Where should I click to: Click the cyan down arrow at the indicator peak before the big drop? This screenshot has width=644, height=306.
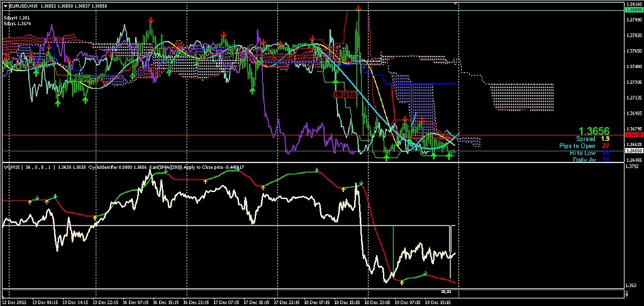(x=360, y=183)
